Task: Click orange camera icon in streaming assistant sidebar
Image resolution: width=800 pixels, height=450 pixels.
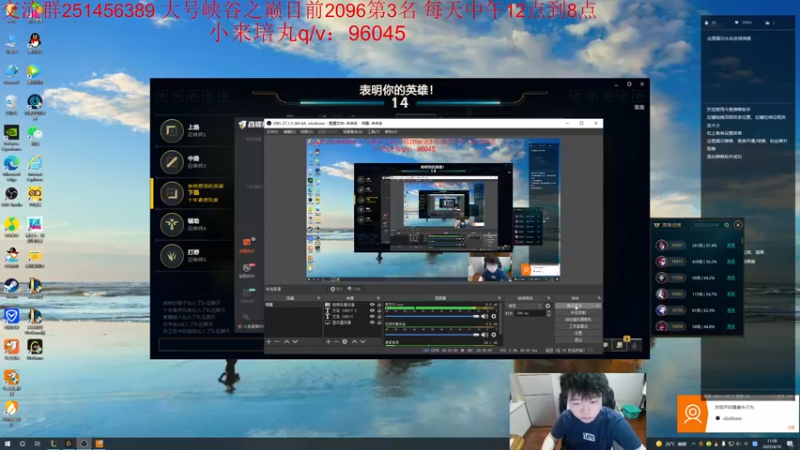Action: coord(247,243)
